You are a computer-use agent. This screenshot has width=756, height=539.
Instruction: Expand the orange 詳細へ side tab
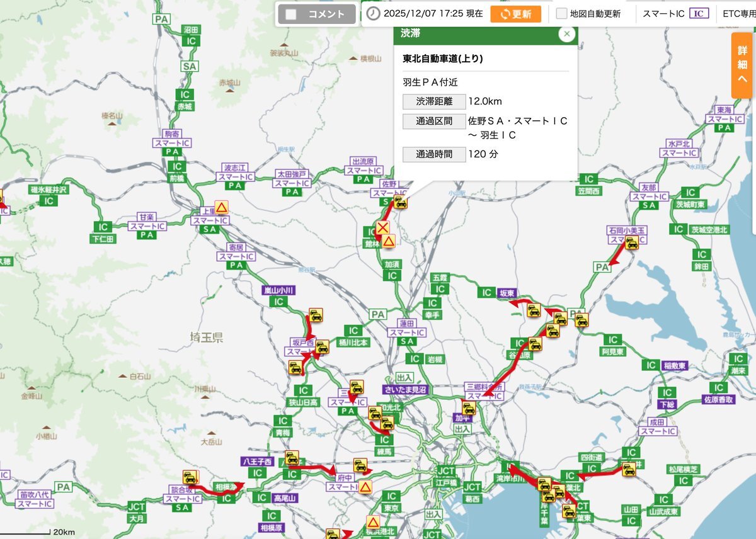[743, 65]
